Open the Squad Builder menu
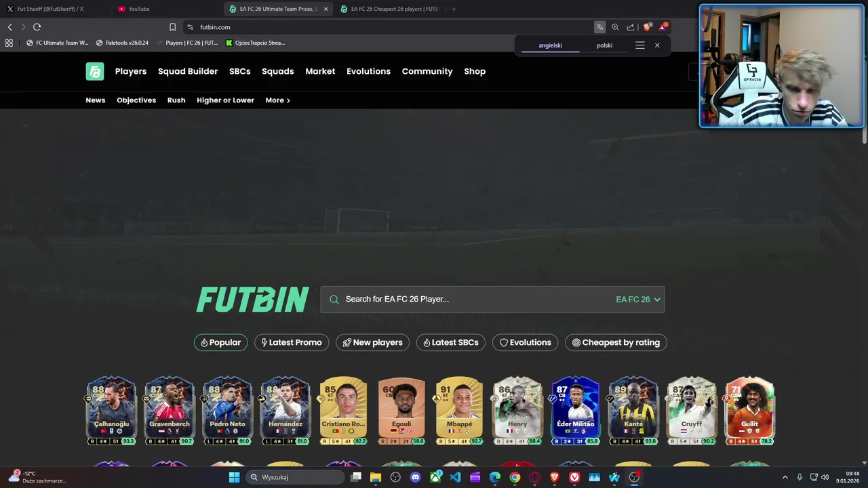868x488 pixels. coord(188,71)
